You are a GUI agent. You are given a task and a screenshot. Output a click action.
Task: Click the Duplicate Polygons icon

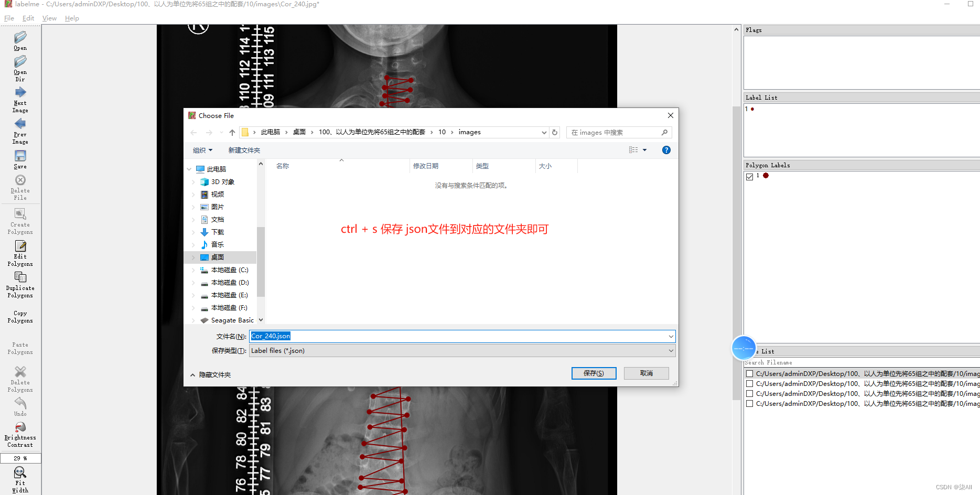point(20,277)
